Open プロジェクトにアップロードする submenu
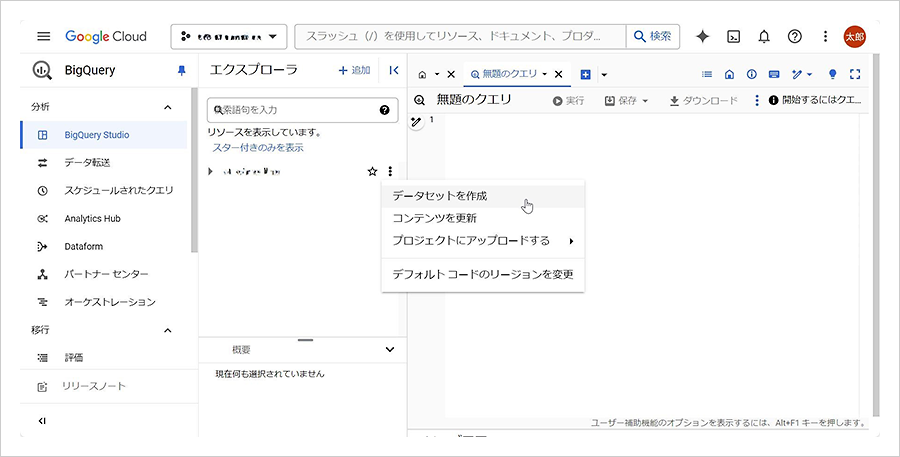This screenshot has height=457, width=900. coord(483,241)
